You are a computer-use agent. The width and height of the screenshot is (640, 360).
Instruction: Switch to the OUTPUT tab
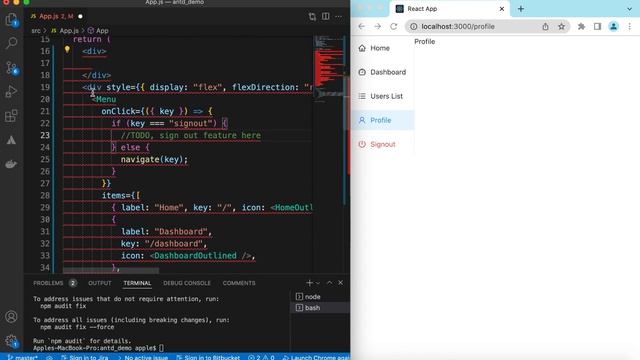click(x=100, y=283)
